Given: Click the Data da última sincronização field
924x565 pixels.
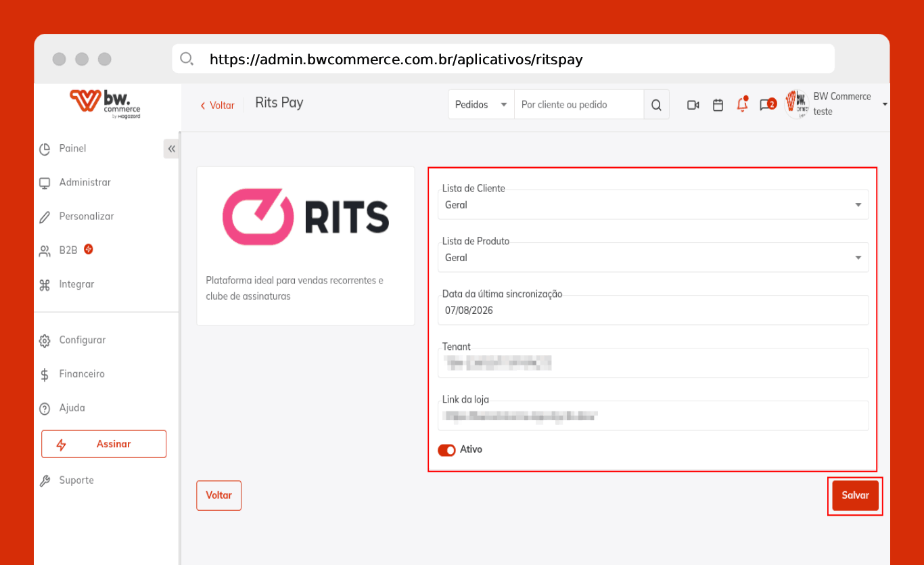Looking at the screenshot, I should 653,310.
